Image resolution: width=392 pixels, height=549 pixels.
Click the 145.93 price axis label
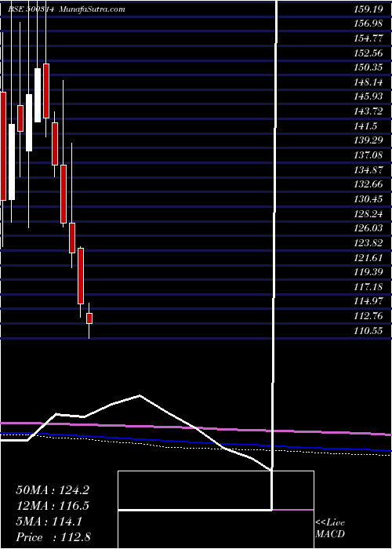click(x=369, y=97)
